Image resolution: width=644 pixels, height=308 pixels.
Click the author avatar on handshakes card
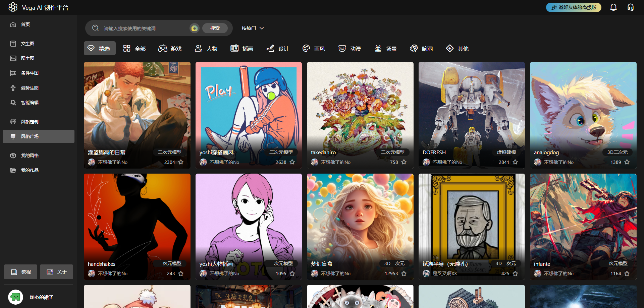tap(92, 273)
